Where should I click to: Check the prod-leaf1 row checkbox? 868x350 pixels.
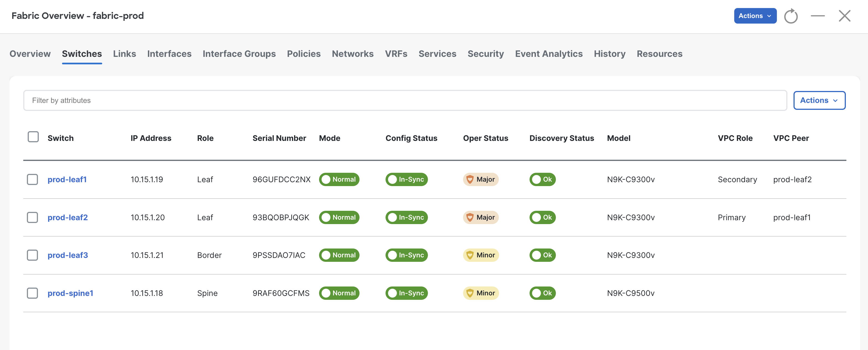(x=32, y=179)
